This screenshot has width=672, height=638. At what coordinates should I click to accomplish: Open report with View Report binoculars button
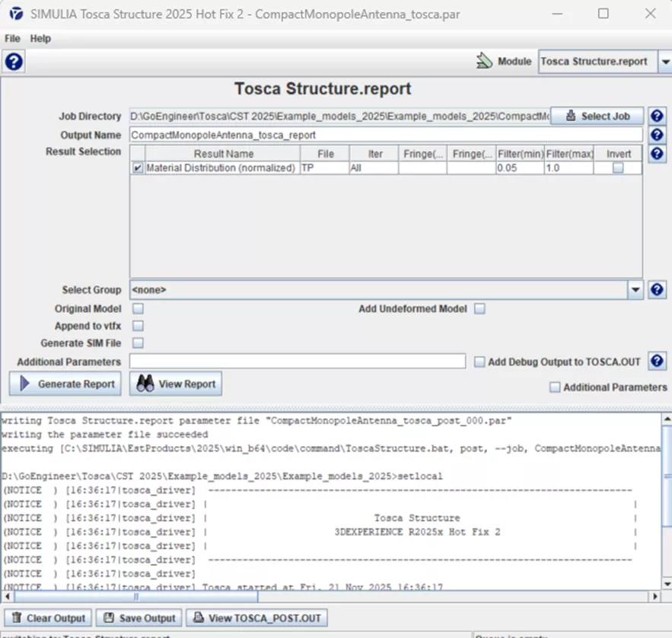point(176,384)
